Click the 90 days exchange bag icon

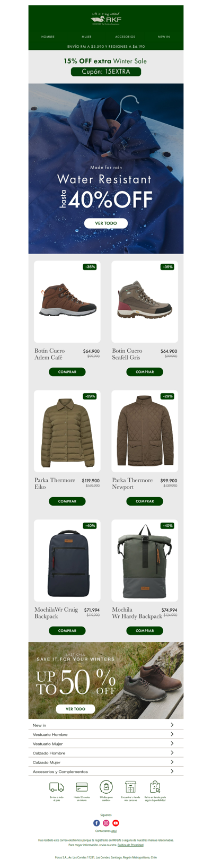[x=106, y=787]
